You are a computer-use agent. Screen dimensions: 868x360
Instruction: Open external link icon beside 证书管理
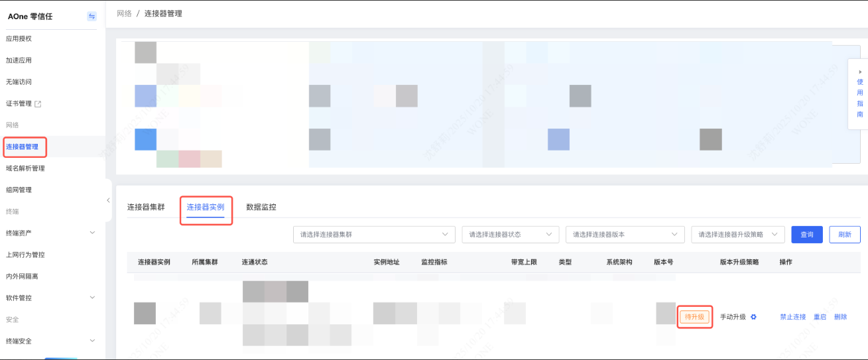point(38,103)
